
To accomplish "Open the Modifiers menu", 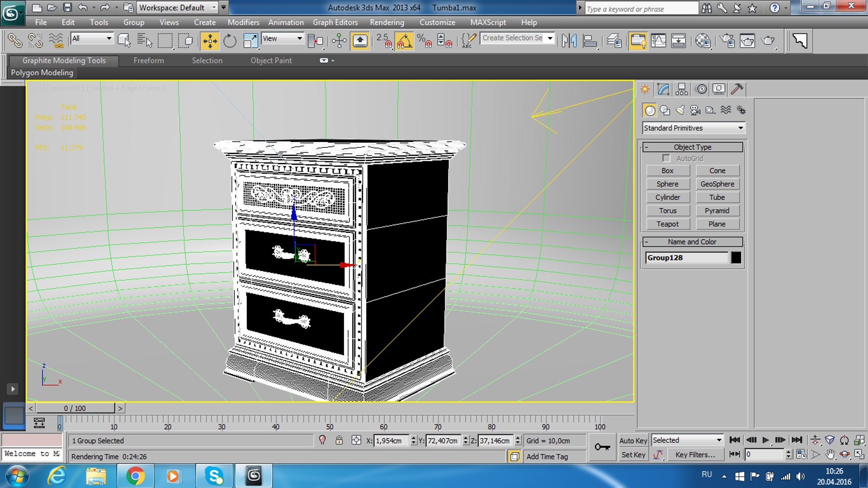I will pyautogui.click(x=243, y=22).
